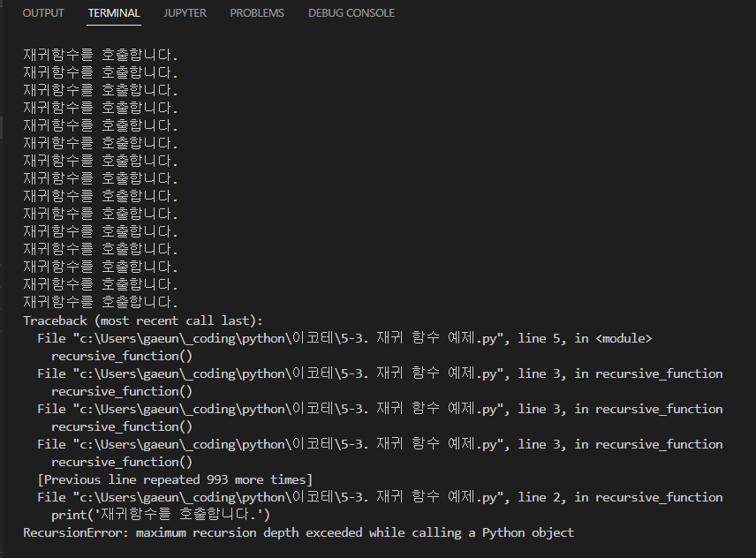
Task: Click '[Previous line repeated 993 more times]' text
Action: pos(175,480)
